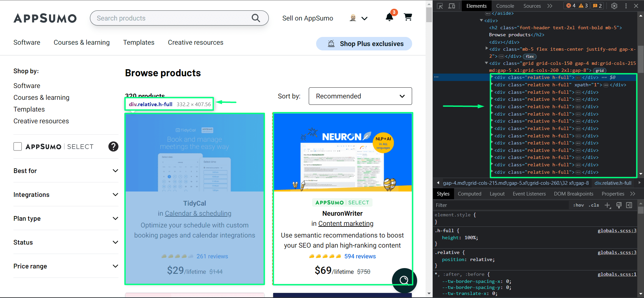Toggle the .cls class editor

point(594,205)
